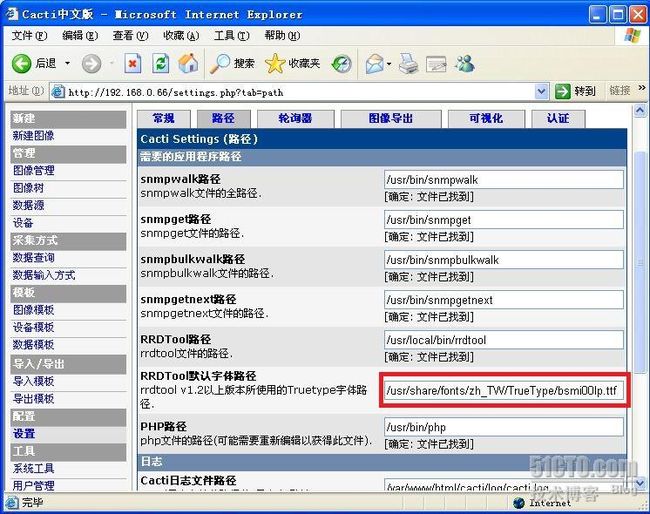Screen dimensions: 650x514
Task: Click the Stop loading icon
Action: pos(133,64)
